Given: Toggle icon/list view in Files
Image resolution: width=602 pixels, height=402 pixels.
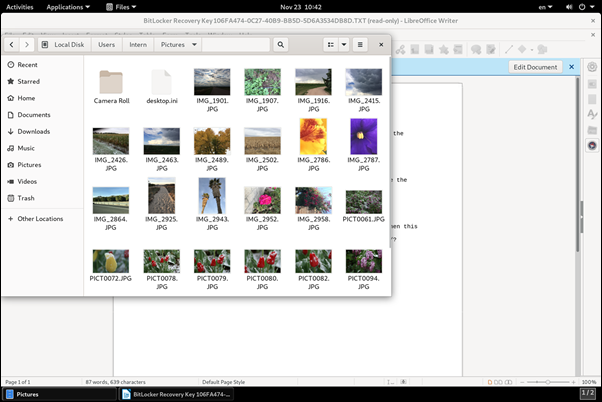Looking at the screenshot, I should point(331,45).
